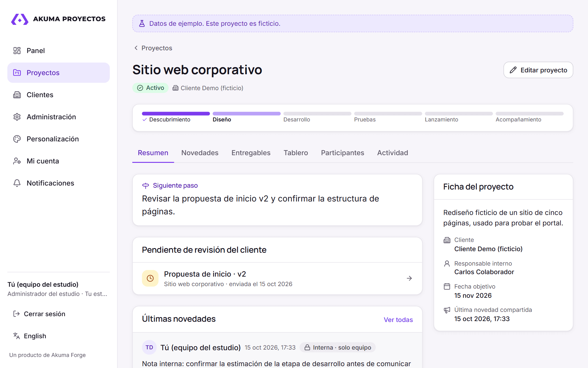The height and width of the screenshot is (368, 588).
Task: Click the Mi cuenta user-settings icon
Action: 17,161
